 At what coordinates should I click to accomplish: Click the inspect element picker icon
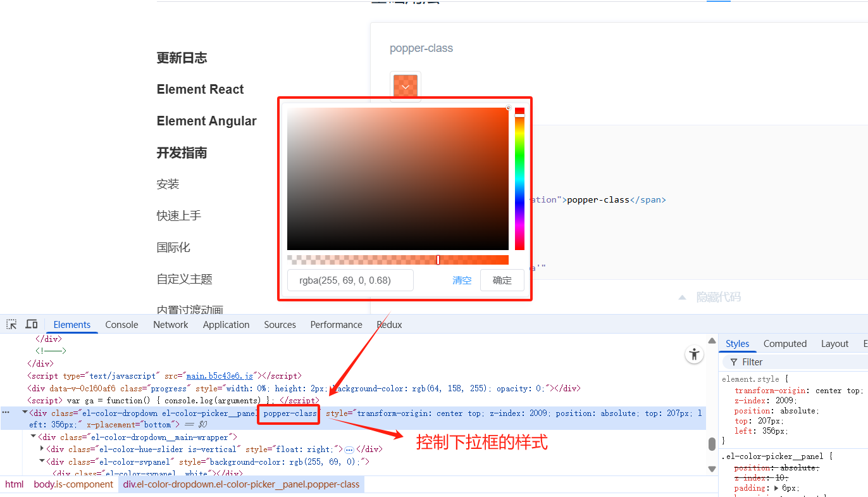click(x=11, y=324)
